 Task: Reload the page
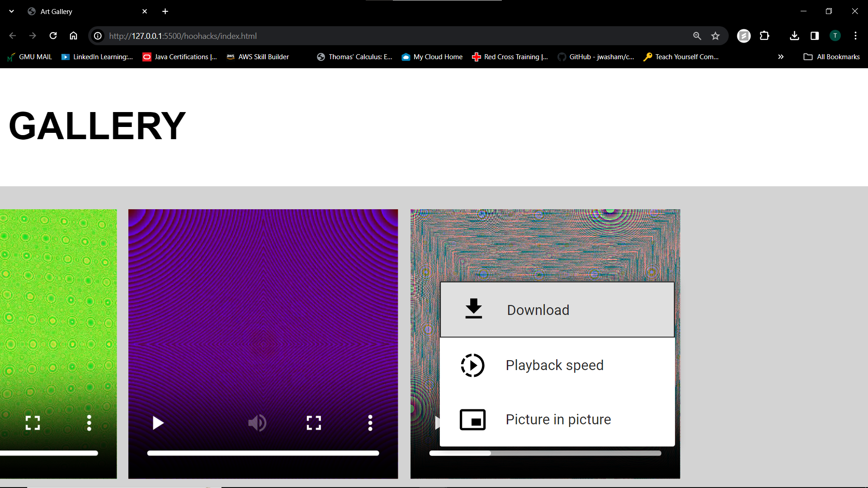(53, 36)
